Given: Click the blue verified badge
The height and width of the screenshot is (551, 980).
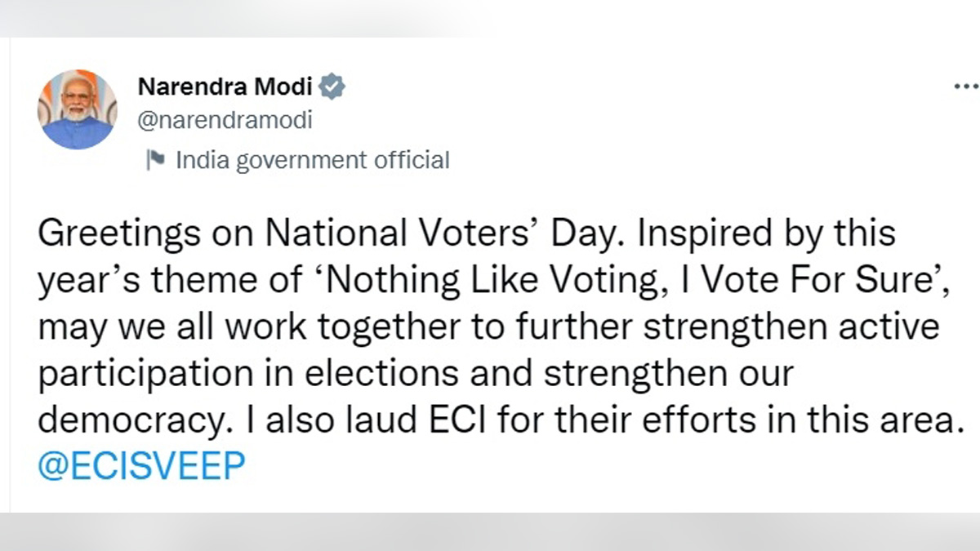Looking at the screenshot, I should pos(332,86).
